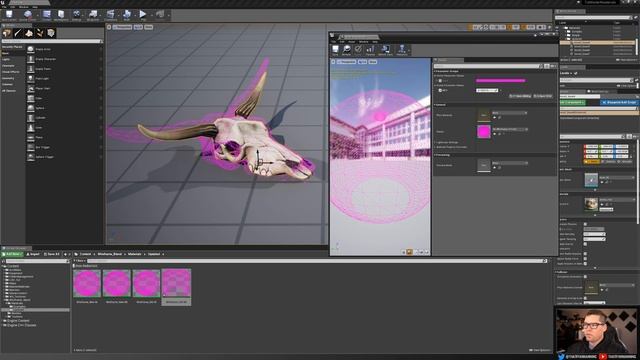
Task: Click magenta vector parameter color bar
Action: pos(501,81)
